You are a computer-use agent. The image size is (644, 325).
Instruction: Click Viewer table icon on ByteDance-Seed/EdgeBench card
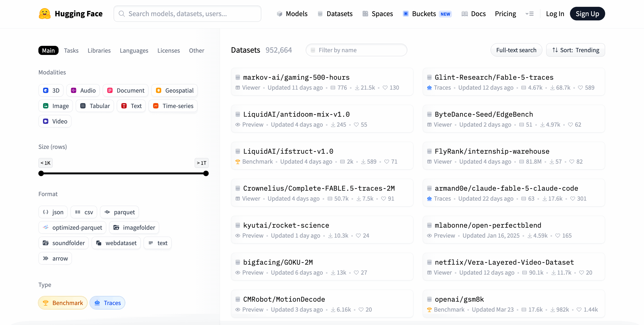pos(429,125)
